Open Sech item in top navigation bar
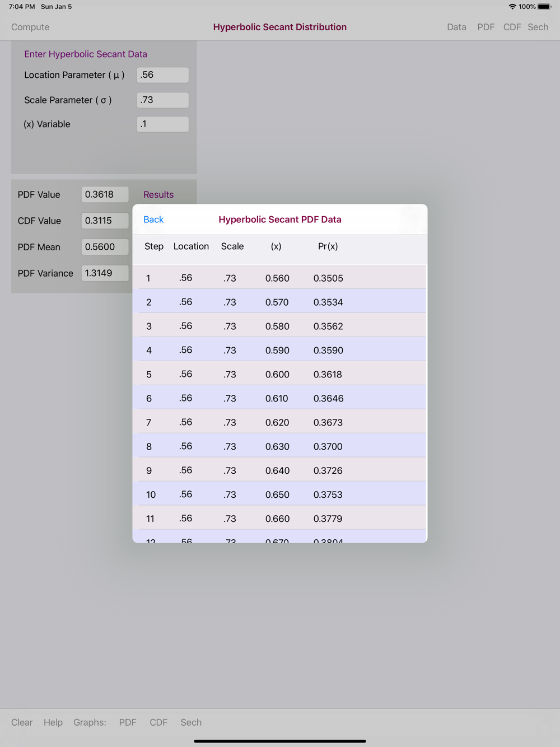560x747 pixels. point(538,27)
